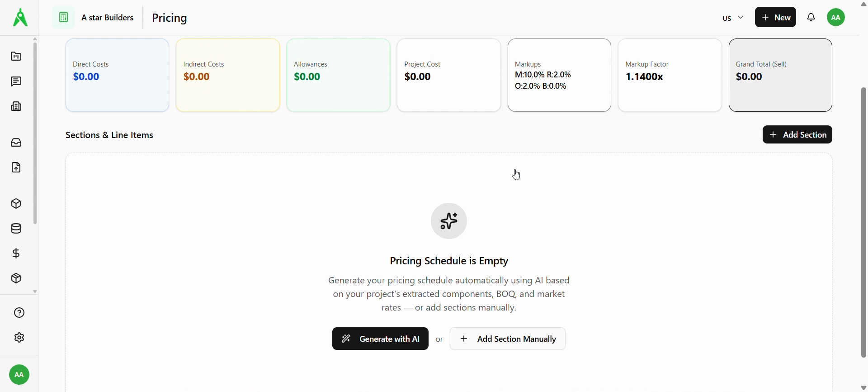Image resolution: width=868 pixels, height=392 pixels.
Task: Open the chat messages sidebar icon
Action: pyautogui.click(x=16, y=82)
